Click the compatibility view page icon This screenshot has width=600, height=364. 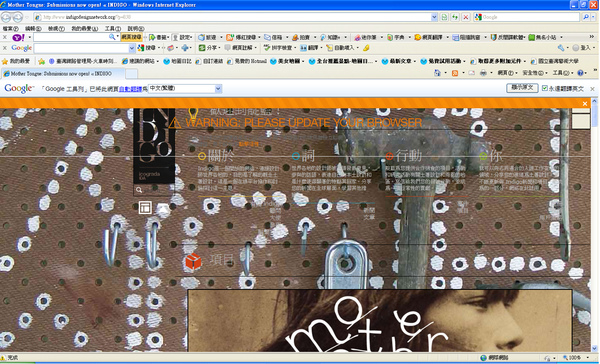coord(444,17)
